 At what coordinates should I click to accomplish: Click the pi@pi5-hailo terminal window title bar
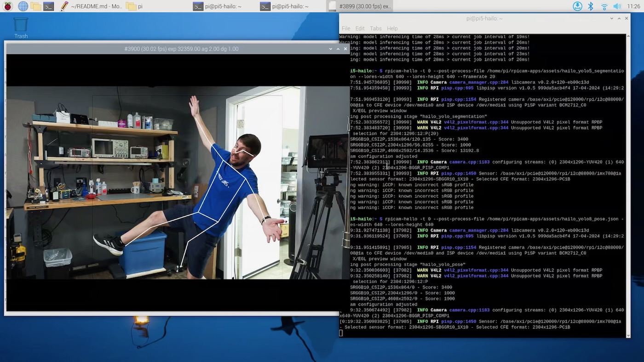click(x=484, y=18)
